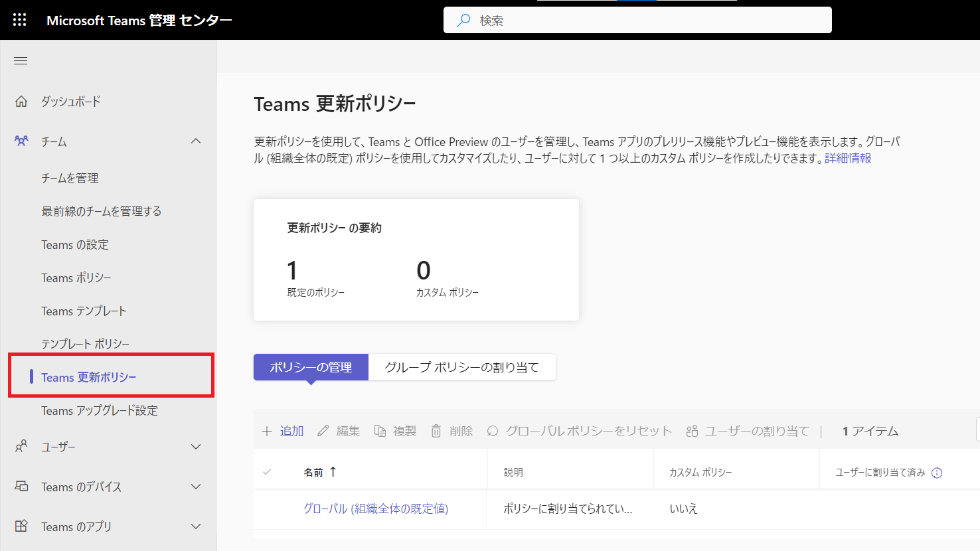The image size is (980, 551).
Task: Click the 詳細情報 link
Action: (x=848, y=159)
